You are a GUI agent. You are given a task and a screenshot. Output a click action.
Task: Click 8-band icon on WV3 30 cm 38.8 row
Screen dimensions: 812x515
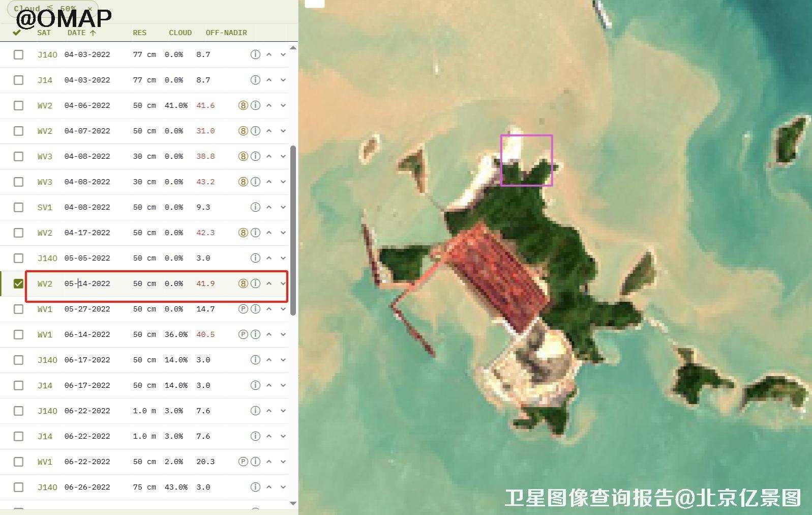pyautogui.click(x=243, y=156)
